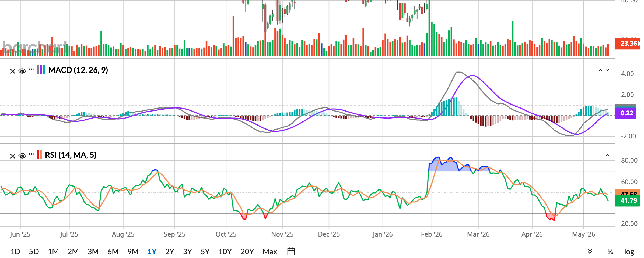Switch chart range to Max
Viewport: 644px width, 258px height.
pos(270,252)
